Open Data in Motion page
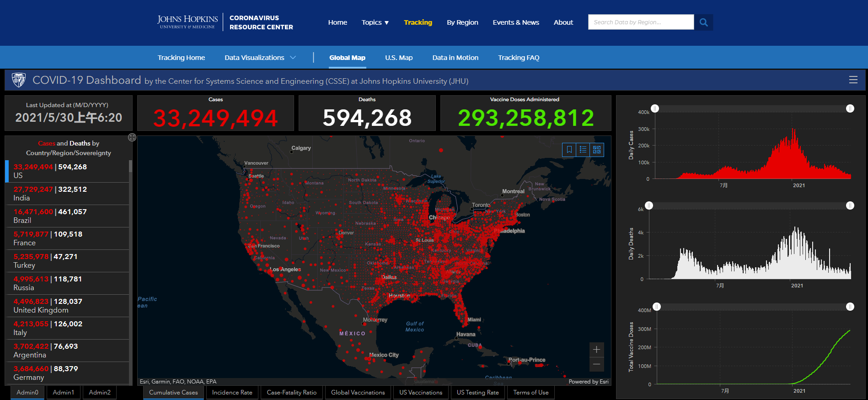The height and width of the screenshot is (400, 868). tap(455, 58)
